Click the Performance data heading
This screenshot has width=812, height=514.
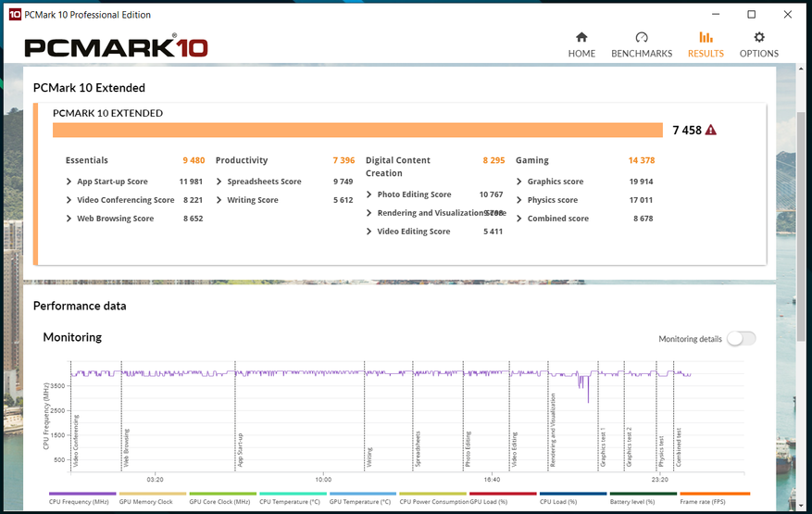click(80, 306)
